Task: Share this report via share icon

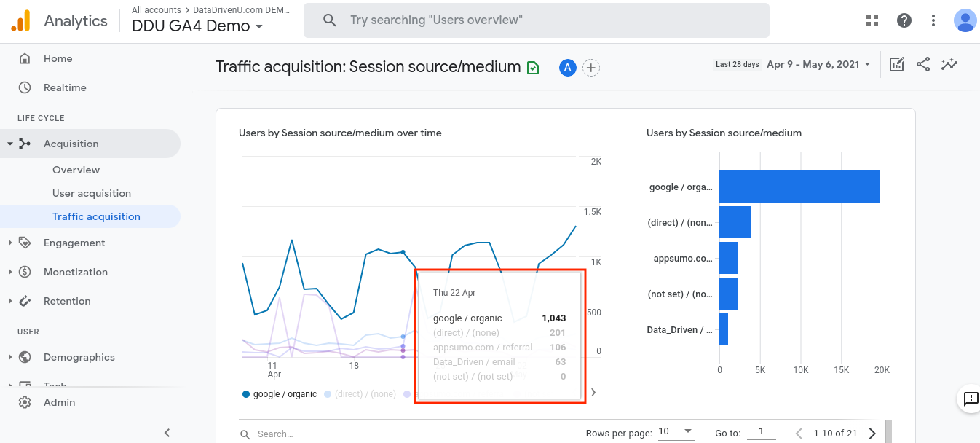Action: [x=923, y=64]
